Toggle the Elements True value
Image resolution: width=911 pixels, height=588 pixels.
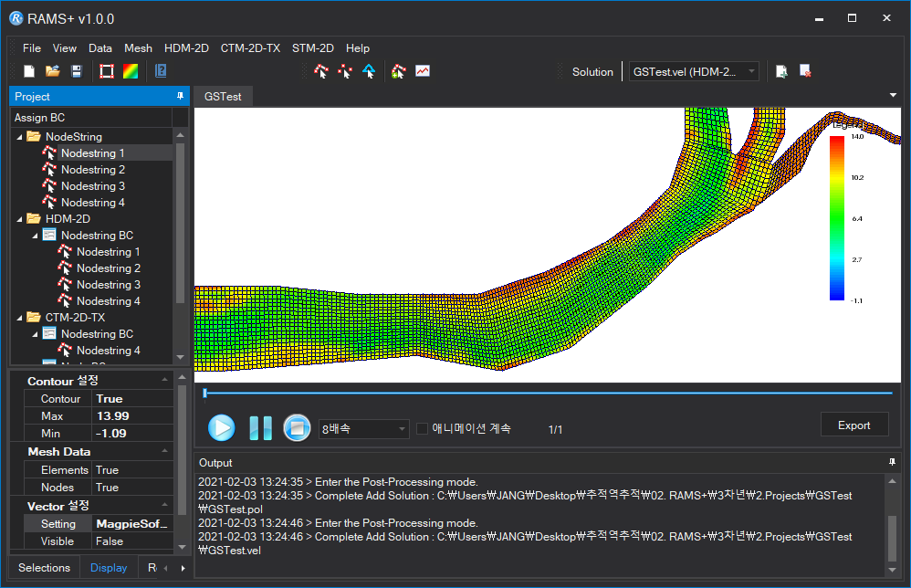click(x=132, y=469)
